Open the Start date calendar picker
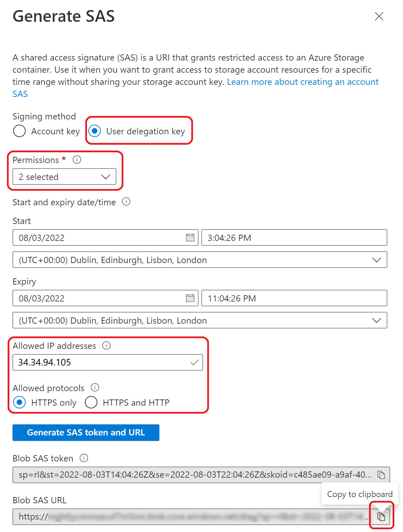Image resolution: width=403 pixels, height=532 pixels. point(190,237)
